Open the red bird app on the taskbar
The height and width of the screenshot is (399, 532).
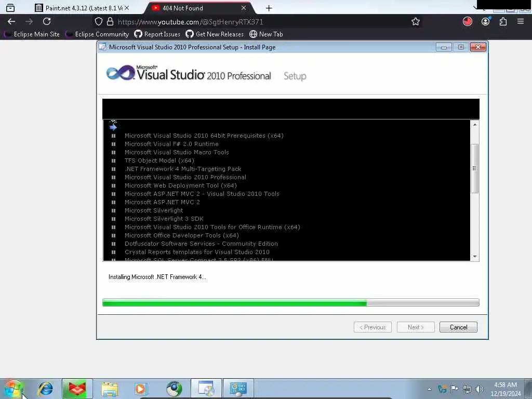[x=77, y=389]
